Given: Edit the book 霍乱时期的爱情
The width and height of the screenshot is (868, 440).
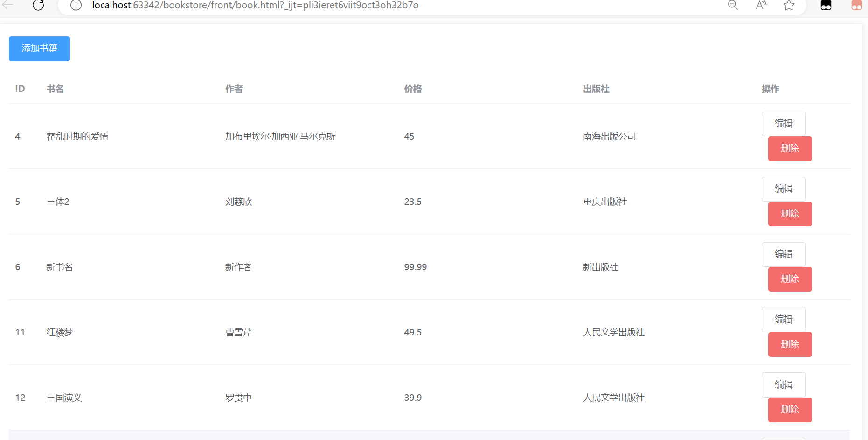Looking at the screenshot, I should [783, 123].
